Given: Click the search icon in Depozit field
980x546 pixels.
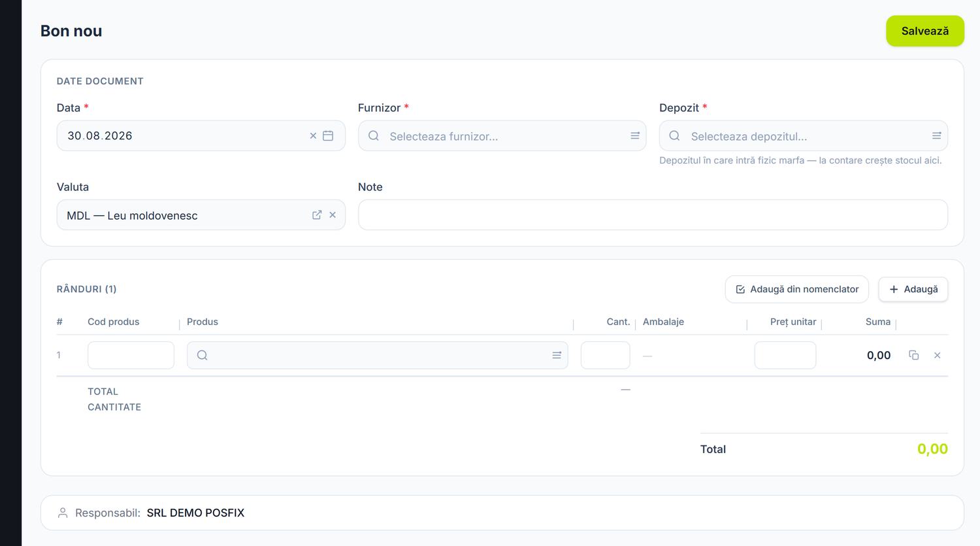Looking at the screenshot, I should click(x=675, y=136).
